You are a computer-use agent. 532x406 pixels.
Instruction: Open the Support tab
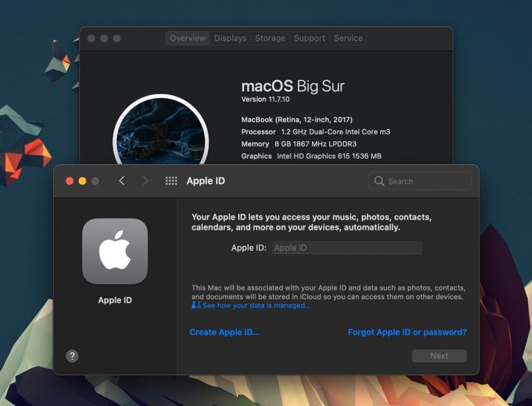[309, 38]
